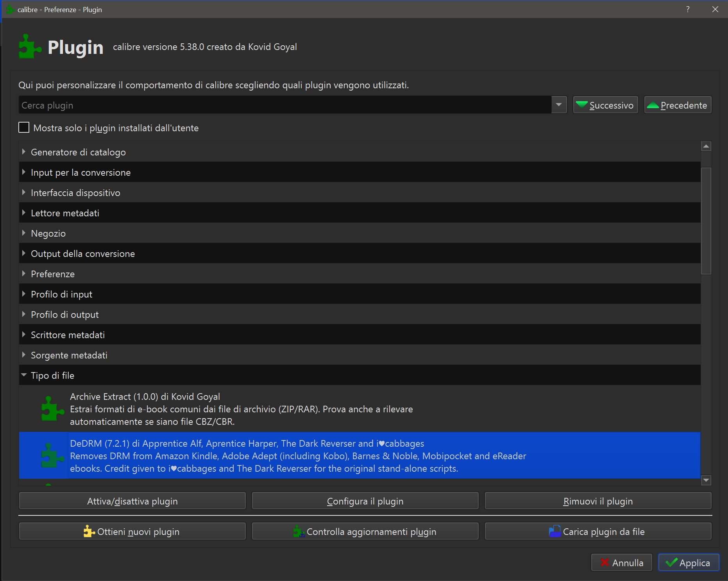Click the Archive Extract plugin puzzle icon
Viewport: 728px width, 581px height.
click(52, 409)
